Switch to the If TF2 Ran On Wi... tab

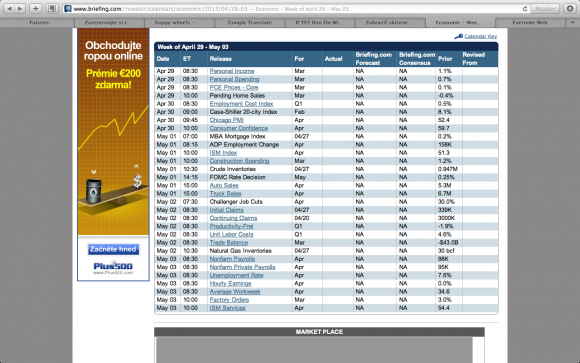pyautogui.click(x=320, y=23)
